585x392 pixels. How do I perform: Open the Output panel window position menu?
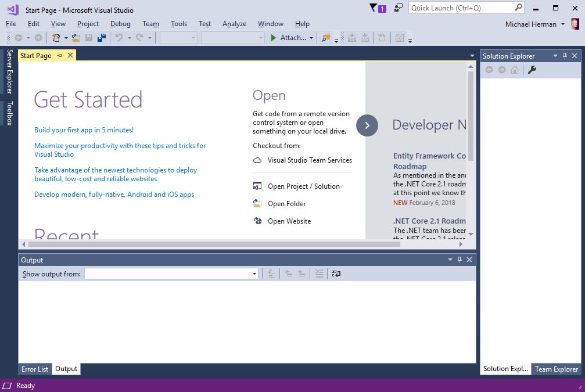pyautogui.click(x=450, y=260)
